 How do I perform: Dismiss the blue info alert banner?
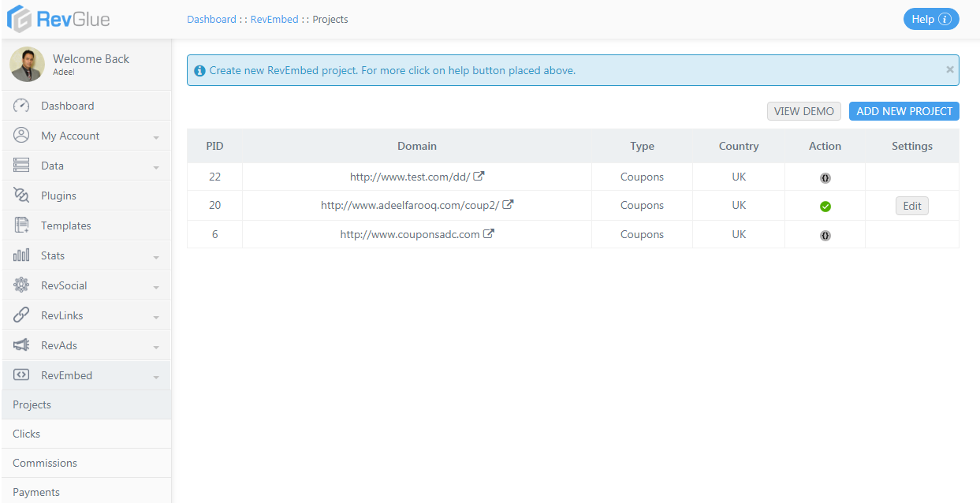click(x=950, y=69)
